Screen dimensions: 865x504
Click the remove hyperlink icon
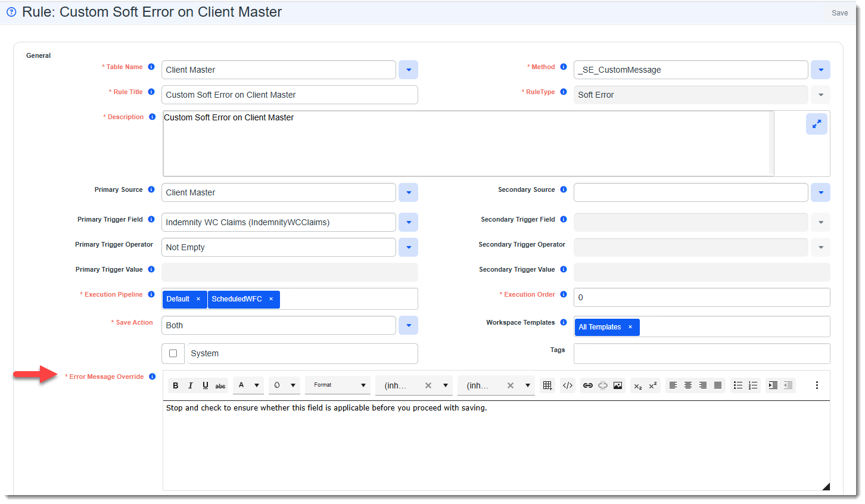click(603, 385)
